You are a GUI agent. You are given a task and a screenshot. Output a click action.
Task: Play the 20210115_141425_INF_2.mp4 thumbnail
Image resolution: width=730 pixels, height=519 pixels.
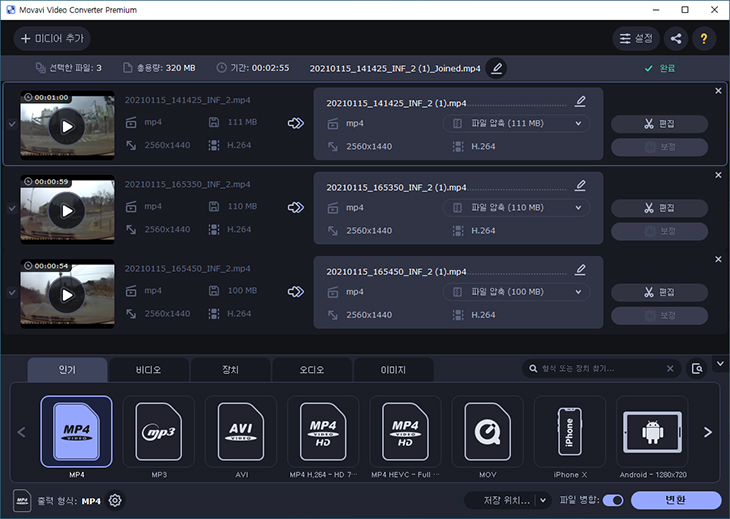[x=67, y=126]
